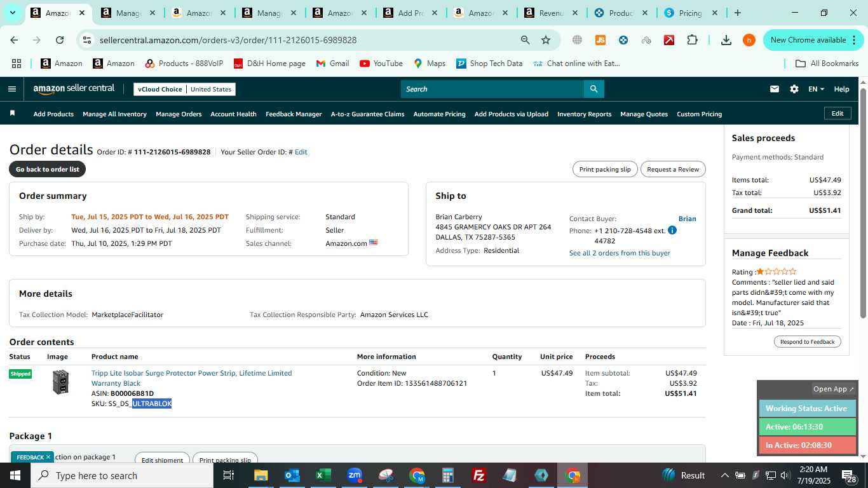
Task: Open See all 2 orders from this buyer
Action: tap(620, 253)
